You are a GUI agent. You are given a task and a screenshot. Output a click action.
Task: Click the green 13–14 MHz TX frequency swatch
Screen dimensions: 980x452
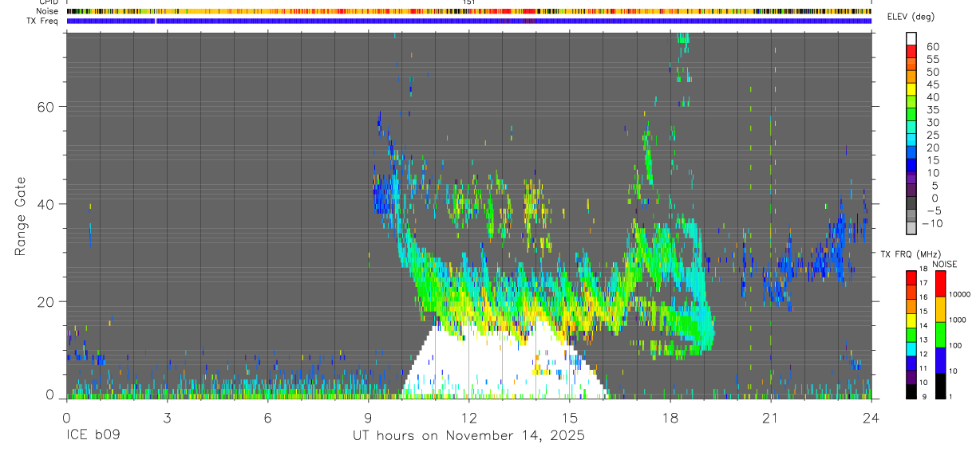(911, 333)
